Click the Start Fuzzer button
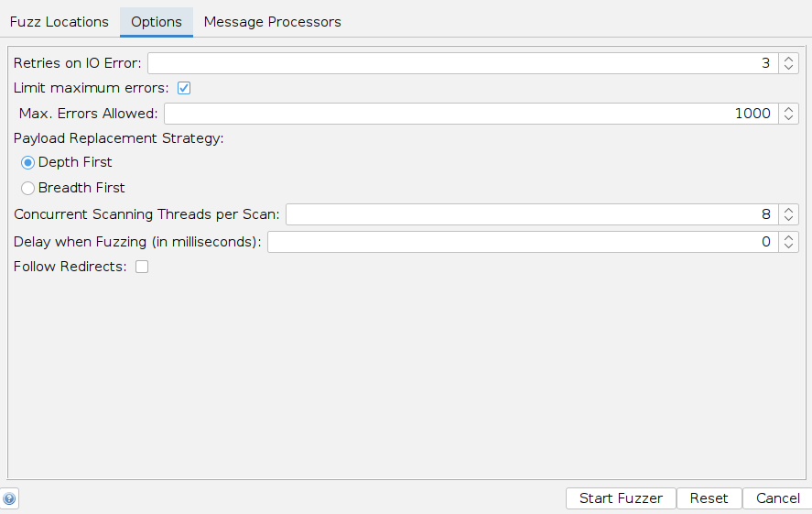 [621, 498]
